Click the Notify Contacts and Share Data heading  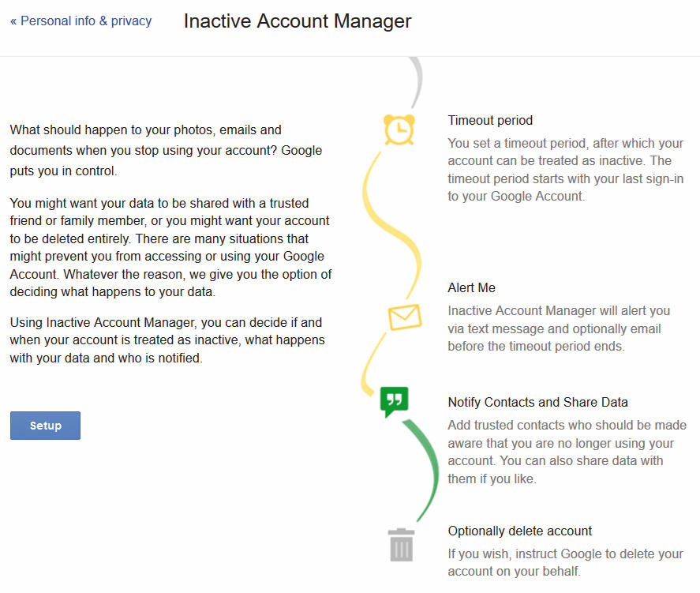point(537,402)
